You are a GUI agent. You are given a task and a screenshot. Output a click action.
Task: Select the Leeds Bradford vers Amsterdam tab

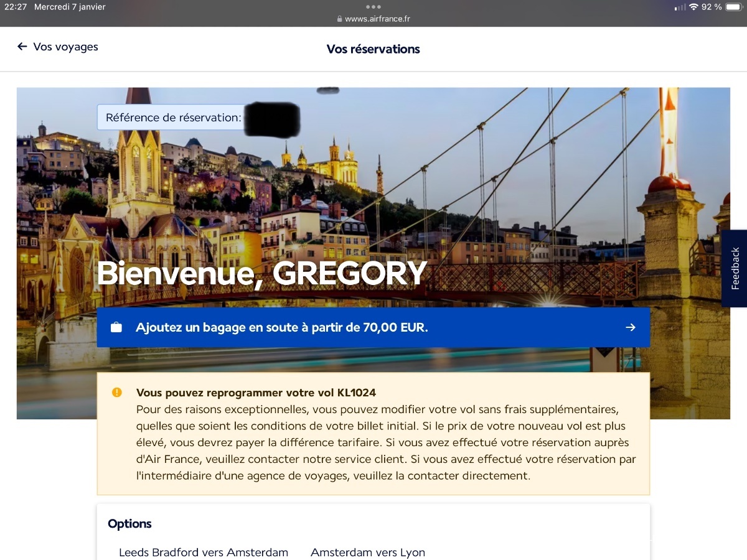[204, 553]
